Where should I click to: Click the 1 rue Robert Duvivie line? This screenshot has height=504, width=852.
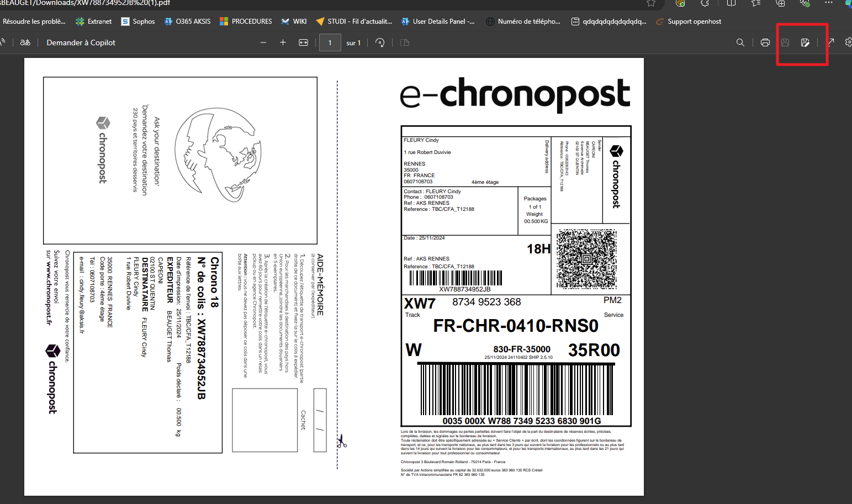point(427,152)
